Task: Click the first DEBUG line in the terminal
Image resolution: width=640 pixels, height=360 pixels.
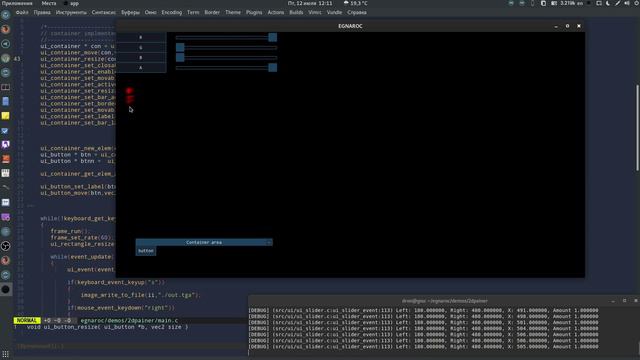Action: pos(423,310)
